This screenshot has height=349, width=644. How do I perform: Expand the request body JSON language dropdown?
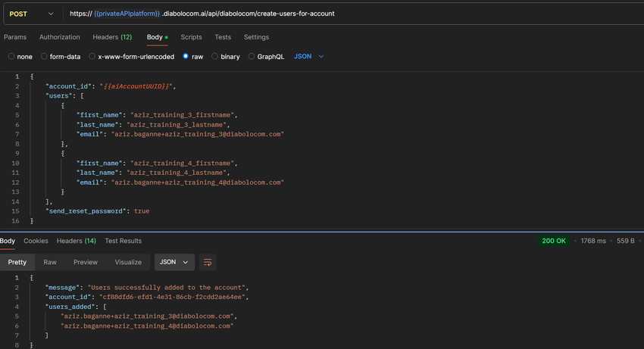click(308, 57)
